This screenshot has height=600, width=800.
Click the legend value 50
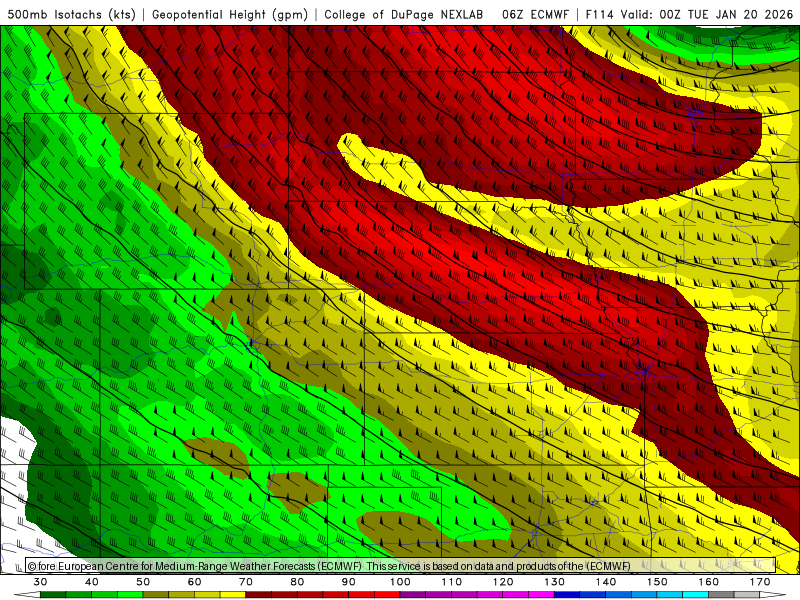(143, 582)
